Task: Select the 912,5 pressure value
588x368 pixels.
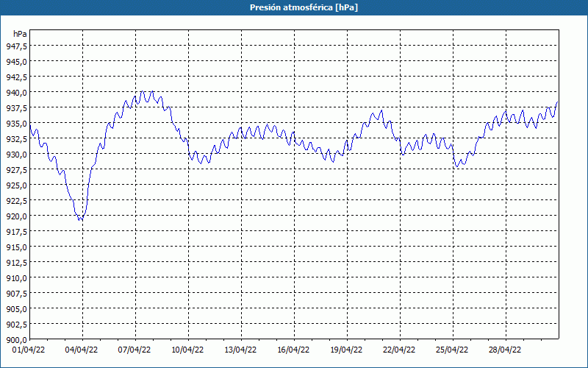Action: [x=16, y=263]
